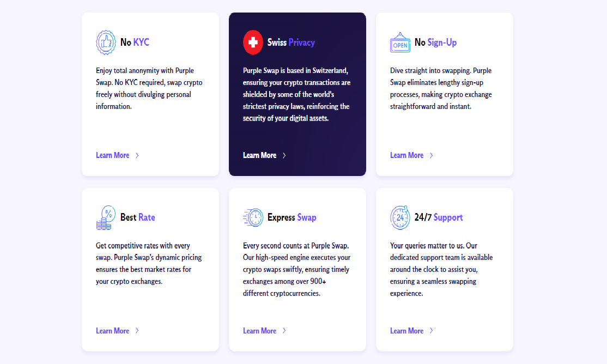This screenshot has width=607, height=364.
Task: Open Learn More in the Swiss Privacy card
Action: click(x=259, y=155)
